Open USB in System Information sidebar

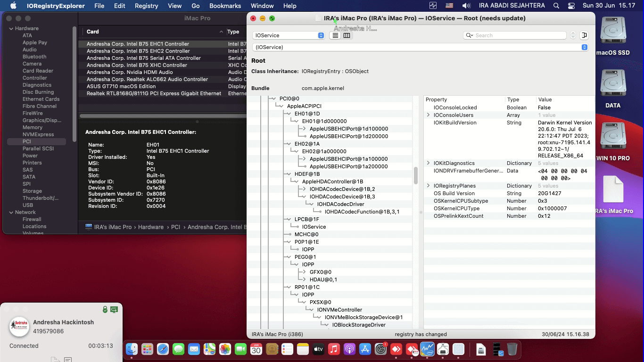pyautogui.click(x=28, y=205)
